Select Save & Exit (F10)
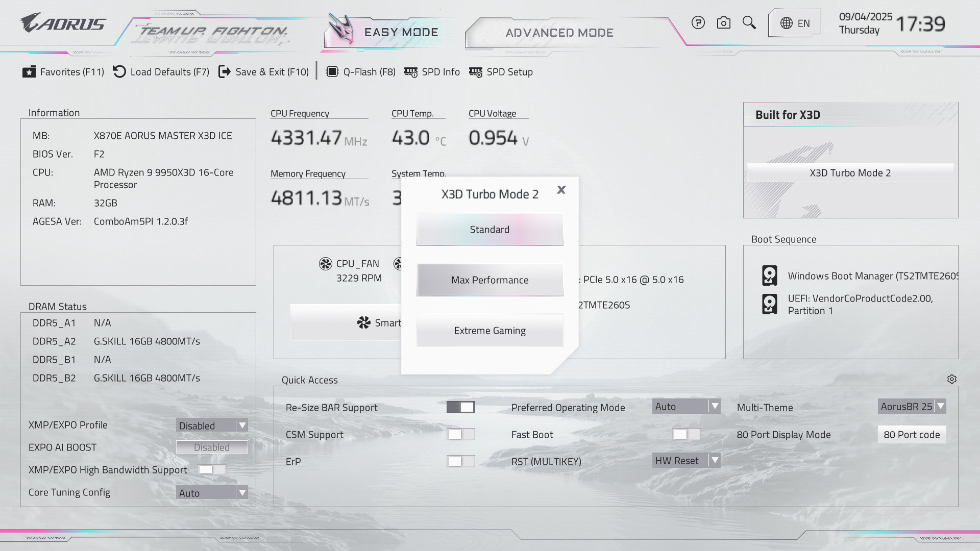Viewport: 980px width, 551px height. pos(272,72)
